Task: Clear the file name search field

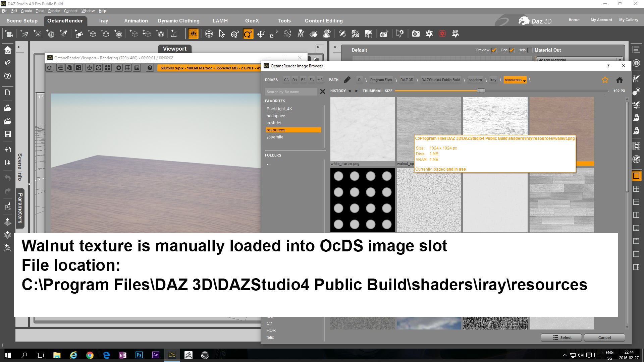Action: coord(322,92)
